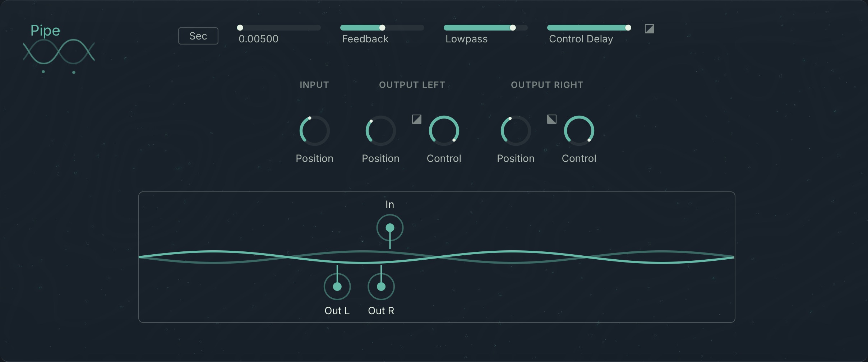868x362 pixels.
Task: Select the Out L tap marker
Action: coord(337,287)
